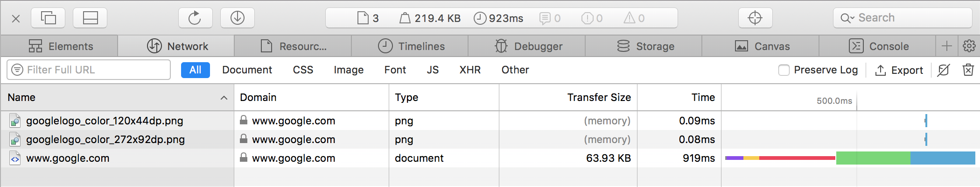Click the red segment of waterfall bar

(x=797, y=158)
